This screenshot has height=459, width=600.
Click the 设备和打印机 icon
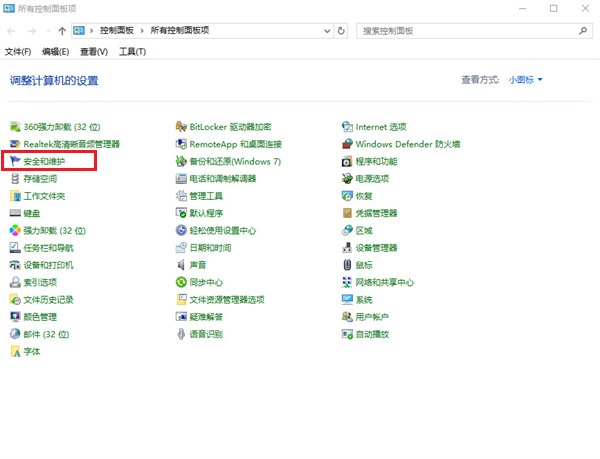click(x=15, y=265)
